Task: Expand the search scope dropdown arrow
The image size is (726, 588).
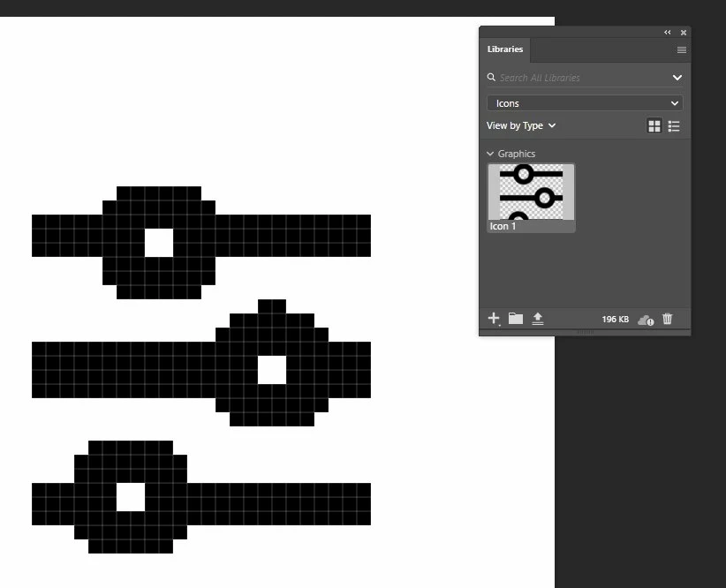Action: pos(677,78)
